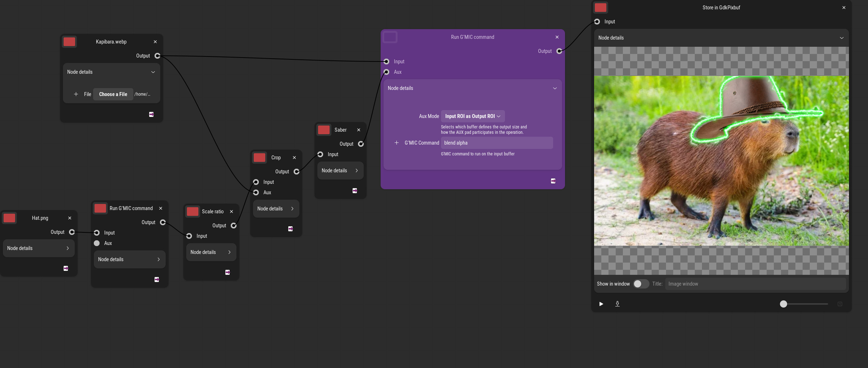This screenshot has width=868, height=368.
Task: Click the purple arrow icon on Kapibara.webp node
Action: pos(151,114)
